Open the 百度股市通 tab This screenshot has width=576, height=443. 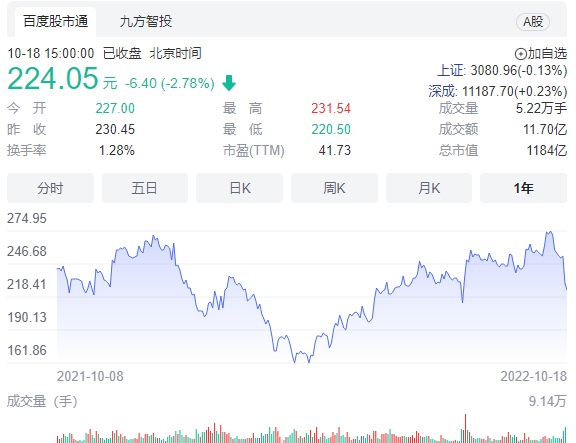(55, 21)
